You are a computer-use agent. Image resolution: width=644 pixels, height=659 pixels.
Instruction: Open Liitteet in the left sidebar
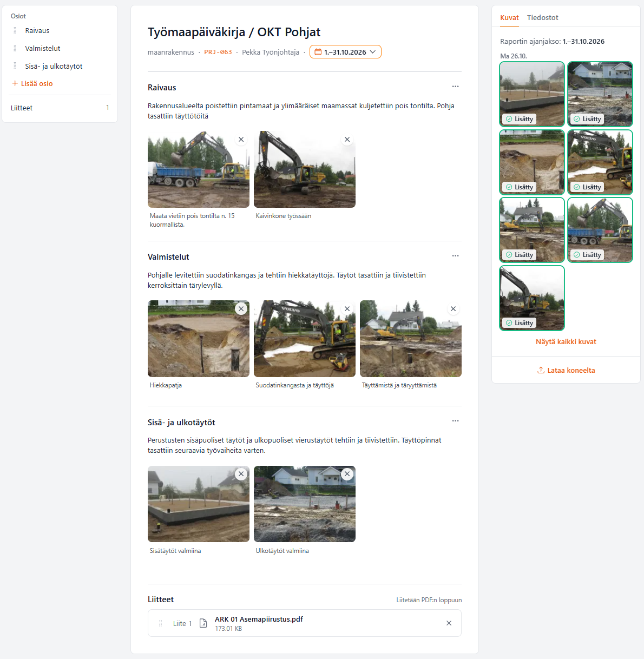tap(60, 108)
